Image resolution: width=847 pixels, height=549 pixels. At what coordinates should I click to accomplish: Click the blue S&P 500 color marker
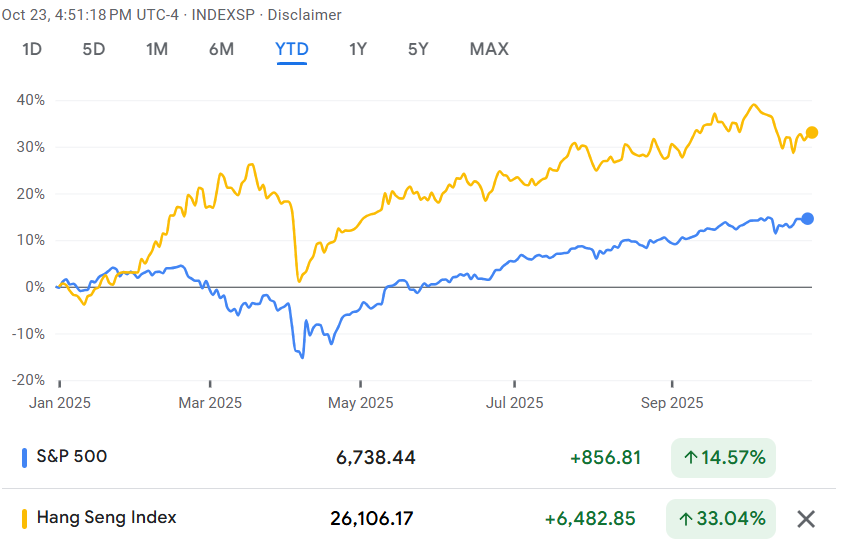click(x=25, y=458)
